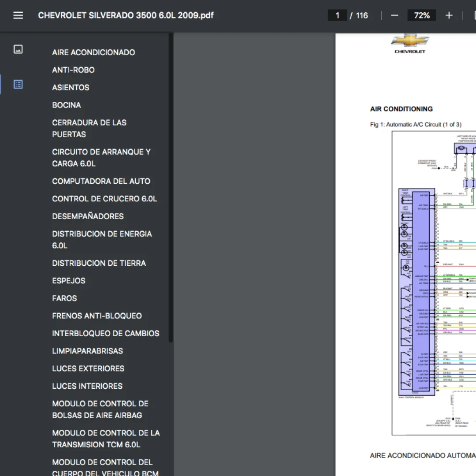Open DISTRIBUCION DE TIERRA section
This screenshot has width=476, height=476.
[x=99, y=263]
